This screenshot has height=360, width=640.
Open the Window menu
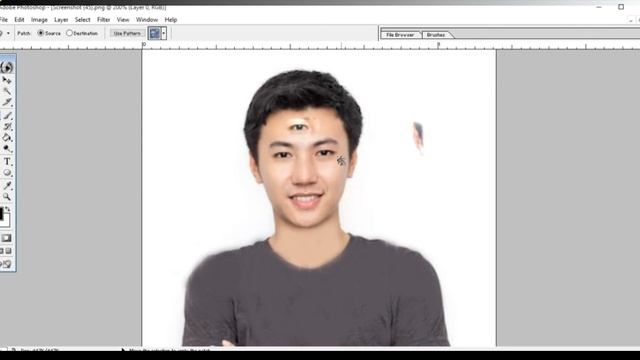147,20
